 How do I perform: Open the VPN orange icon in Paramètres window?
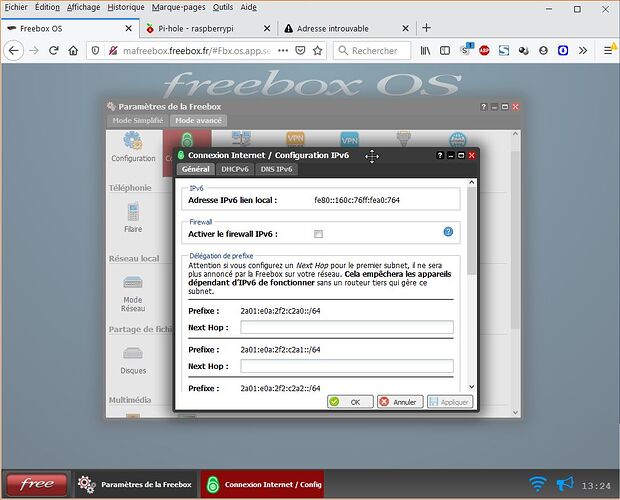(x=295, y=139)
